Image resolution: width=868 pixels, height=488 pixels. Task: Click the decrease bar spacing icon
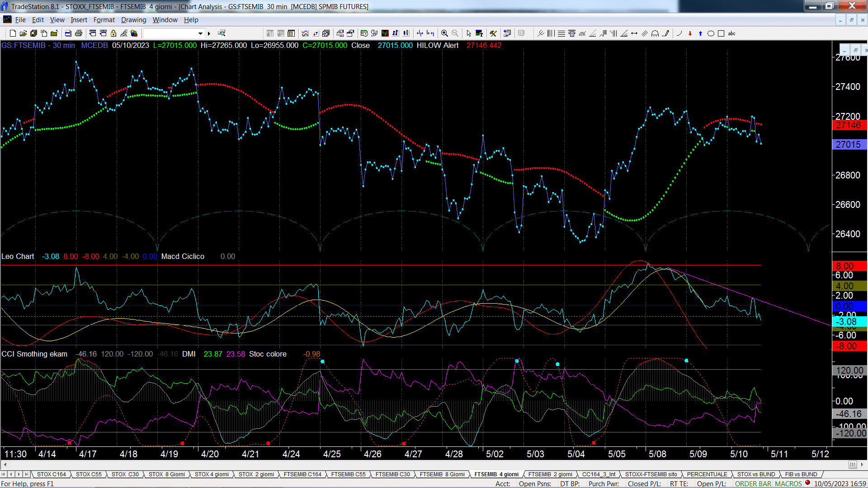(420, 33)
